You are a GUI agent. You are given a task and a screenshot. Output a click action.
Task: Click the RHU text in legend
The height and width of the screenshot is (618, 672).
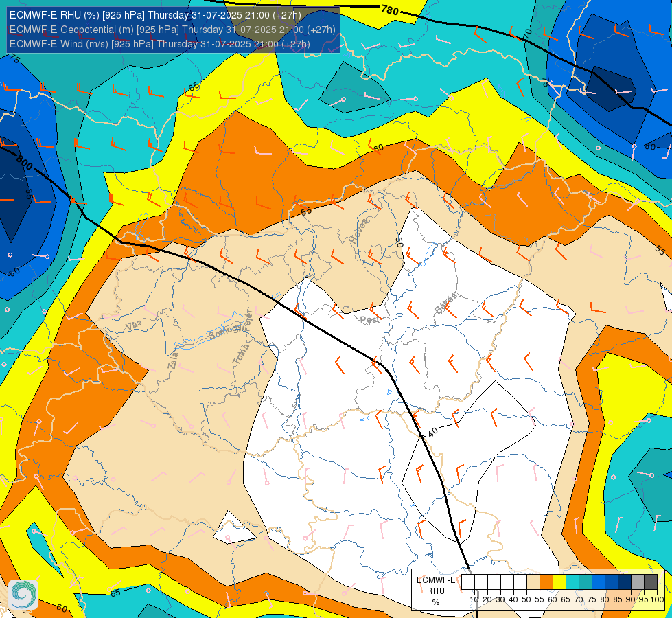point(436,591)
